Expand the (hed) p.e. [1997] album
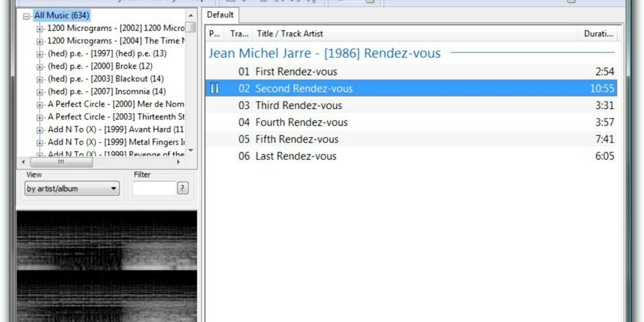 tap(40, 54)
